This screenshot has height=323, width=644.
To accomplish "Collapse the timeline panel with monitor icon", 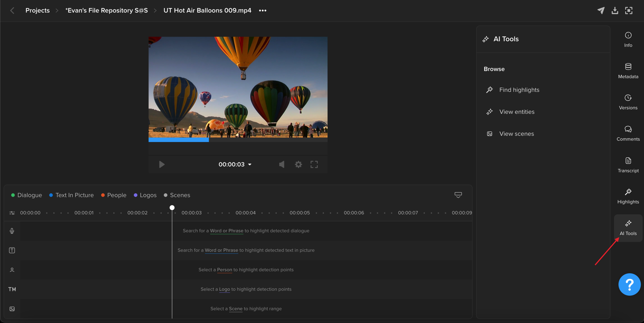I will coord(458,195).
